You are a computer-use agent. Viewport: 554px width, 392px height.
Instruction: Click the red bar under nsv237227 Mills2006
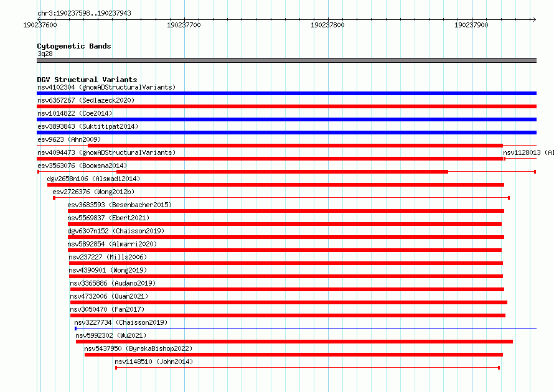286,263
